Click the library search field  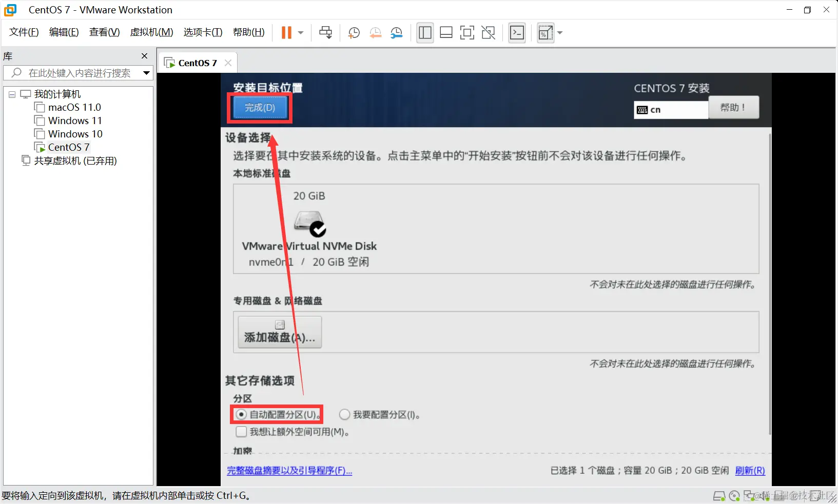tap(77, 73)
